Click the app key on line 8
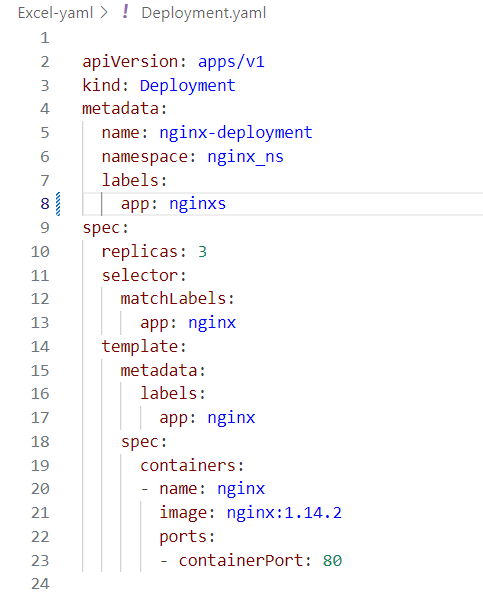This screenshot has height=608, width=483. (x=135, y=204)
